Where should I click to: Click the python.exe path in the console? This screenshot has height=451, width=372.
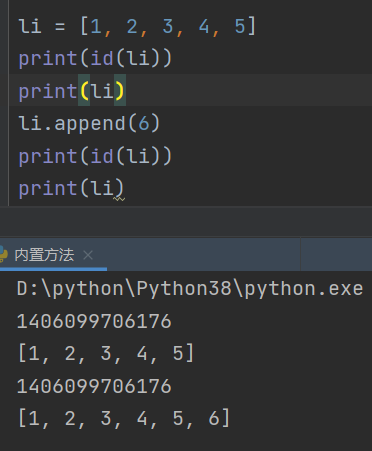point(190,288)
